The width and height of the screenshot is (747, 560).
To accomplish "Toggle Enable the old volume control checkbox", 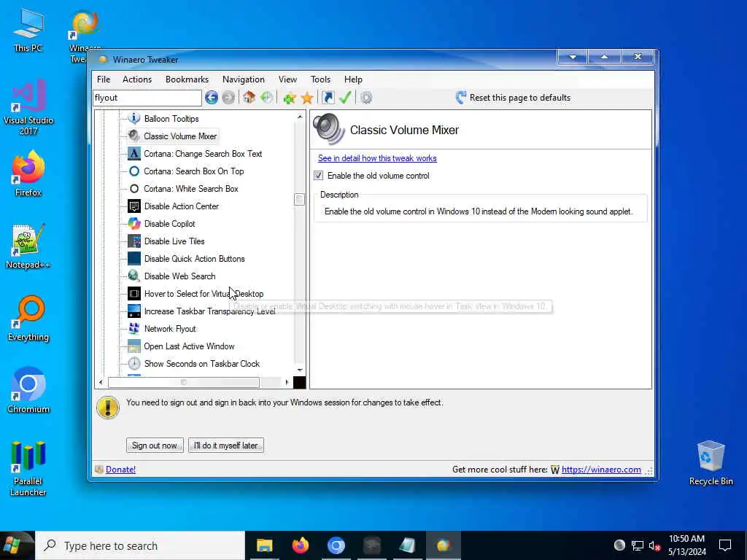I will (x=318, y=176).
